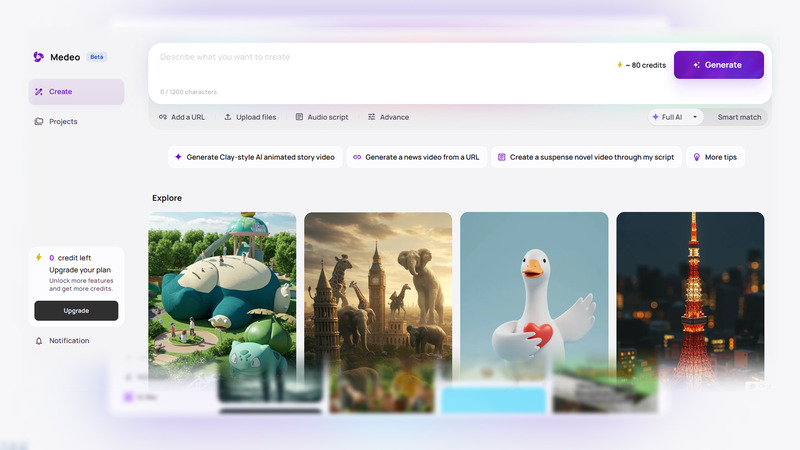Image resolution: width=800 pixels, height=450 pixels.
Task: Open the Create section in sidebar
Action: coord(76,92)
